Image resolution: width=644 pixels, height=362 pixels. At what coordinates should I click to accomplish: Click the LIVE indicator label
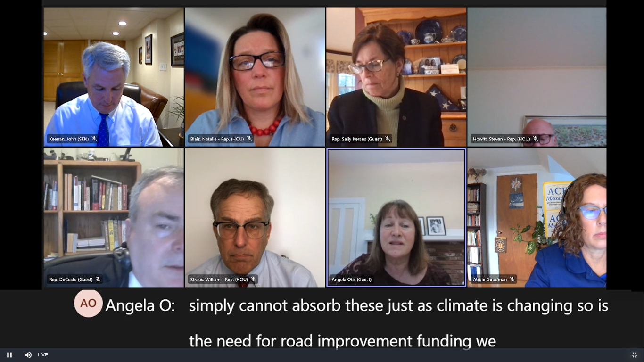click(43, 355)
